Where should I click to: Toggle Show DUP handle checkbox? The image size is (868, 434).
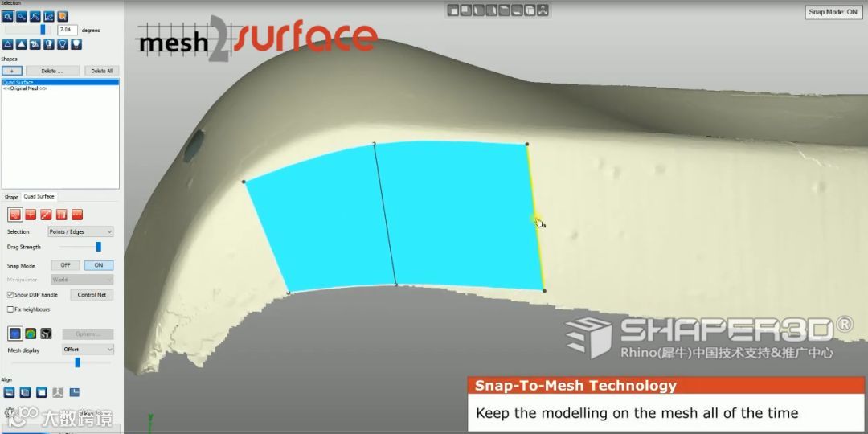point(10,294)
